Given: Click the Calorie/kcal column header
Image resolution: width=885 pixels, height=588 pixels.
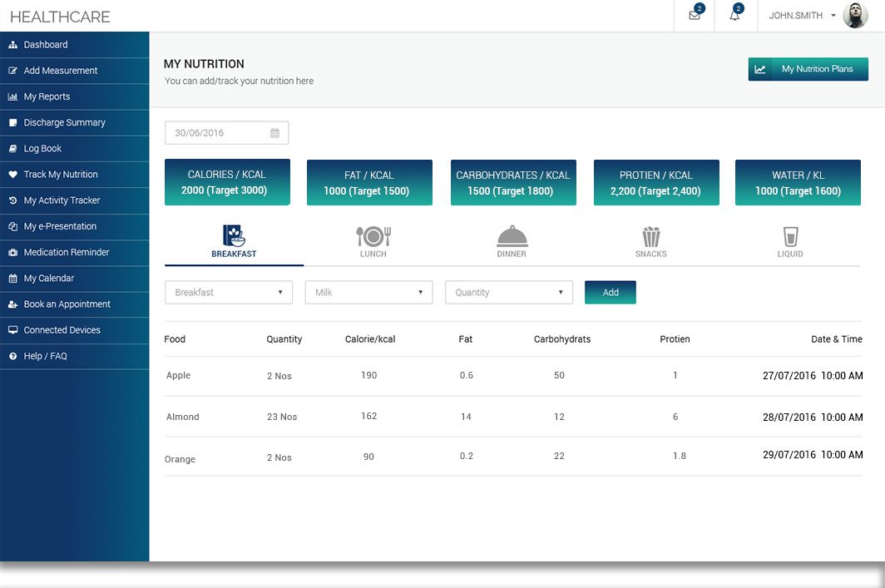Looking at the screenshot, I should 370,339.
